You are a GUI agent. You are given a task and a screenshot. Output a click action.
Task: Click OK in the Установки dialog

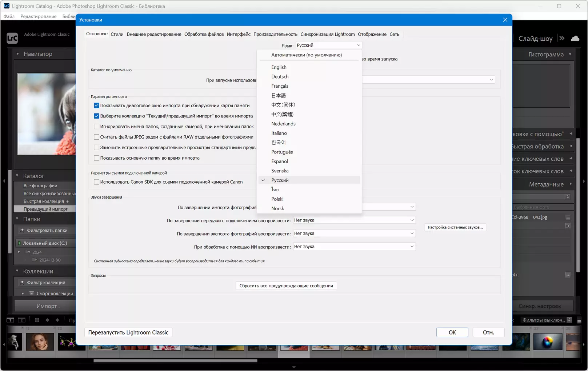(x=452, y=332)
